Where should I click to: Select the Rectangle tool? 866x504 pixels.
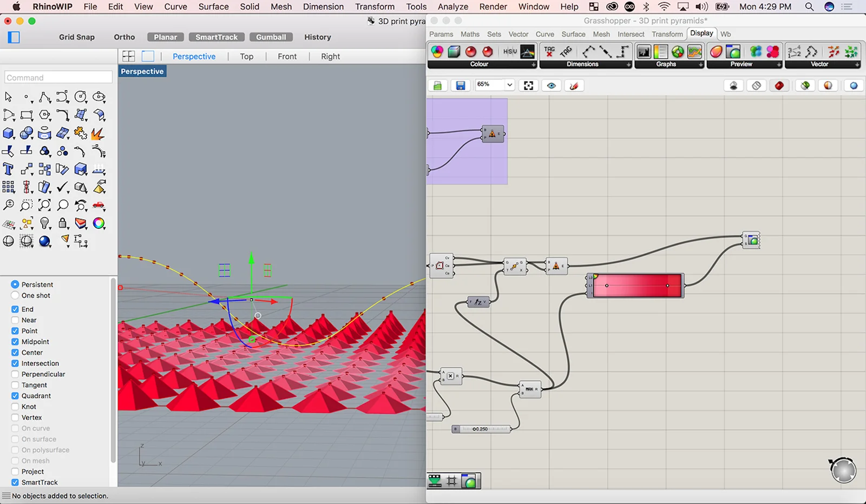tap(27, 115)
